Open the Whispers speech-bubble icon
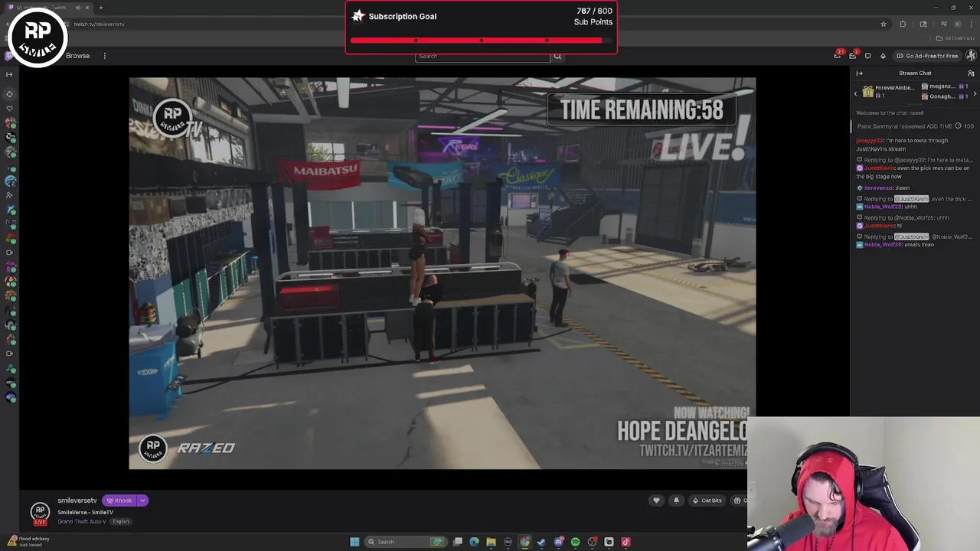This screenshot has width=980, height=551. [867, 56]
